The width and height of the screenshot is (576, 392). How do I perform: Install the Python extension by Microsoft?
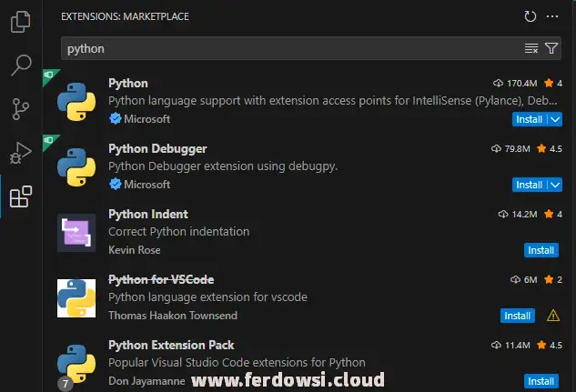click(529, 119)
